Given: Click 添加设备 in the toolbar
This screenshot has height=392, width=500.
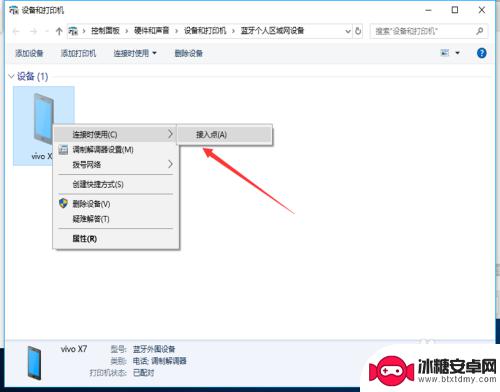Looking at the screenshot, I should tap(29, 53).
